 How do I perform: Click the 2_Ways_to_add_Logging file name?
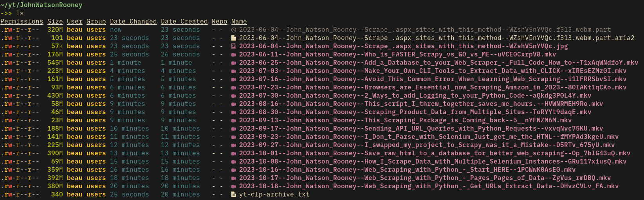pos(415,96)
